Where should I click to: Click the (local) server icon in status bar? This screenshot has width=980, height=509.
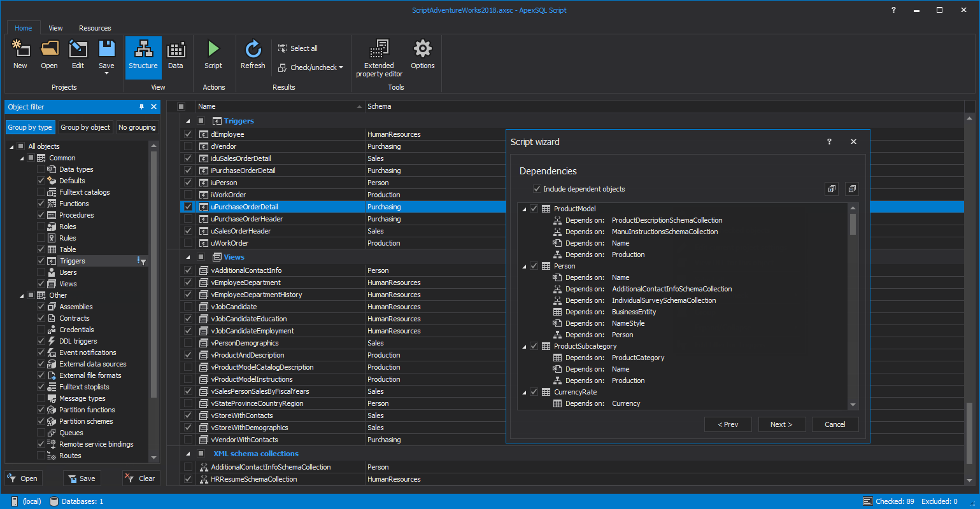15,501
